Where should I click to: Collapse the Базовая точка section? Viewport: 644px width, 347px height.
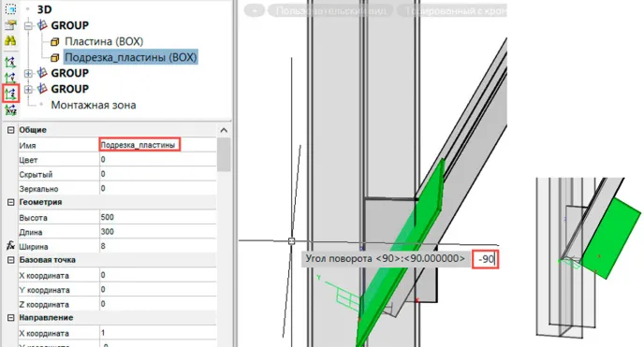click(11, 260)
